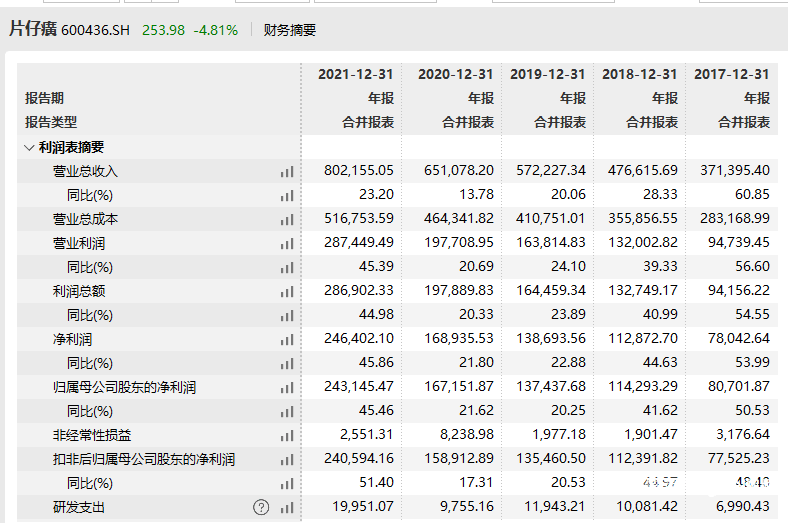Select 营业总收入 value 802,155.05 cell
The height and width of the screenshot is (523, 788).
(359, 172)
